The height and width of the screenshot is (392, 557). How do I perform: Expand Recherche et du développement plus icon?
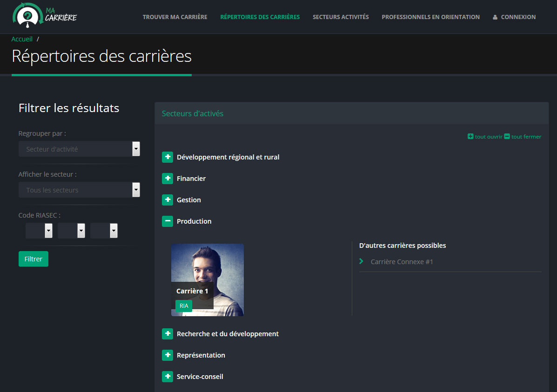(x=168, y=334)
